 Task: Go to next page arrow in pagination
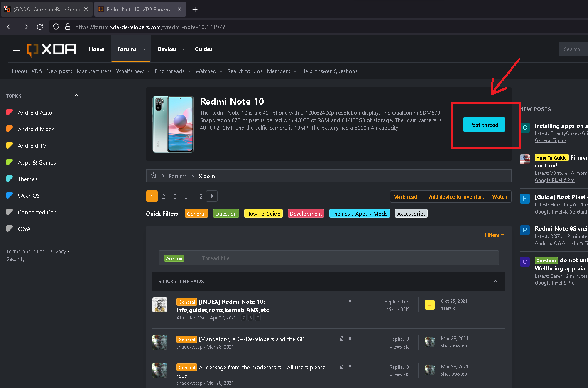pyautogui.click(x=212, y=196)
